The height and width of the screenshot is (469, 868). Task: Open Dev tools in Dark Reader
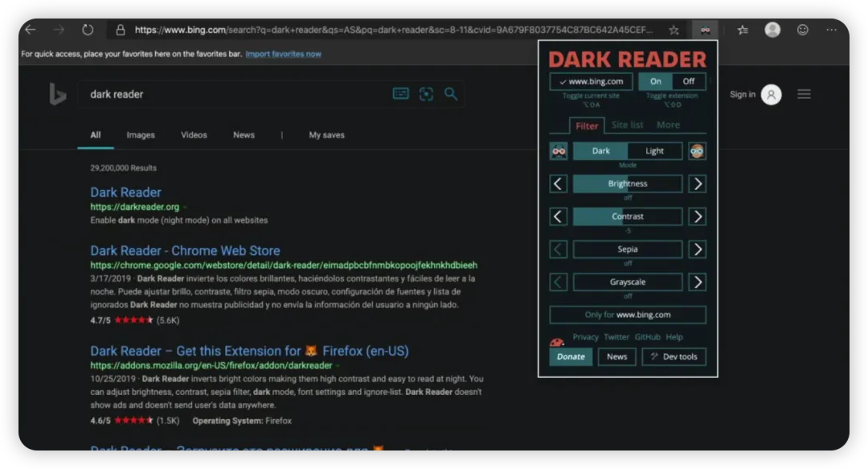(x=674, y=356)
